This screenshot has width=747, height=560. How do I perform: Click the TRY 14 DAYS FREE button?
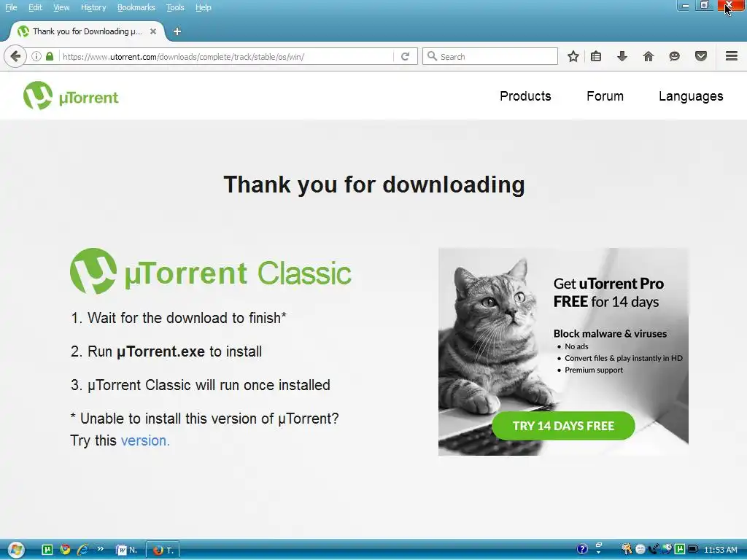(563, 426)
